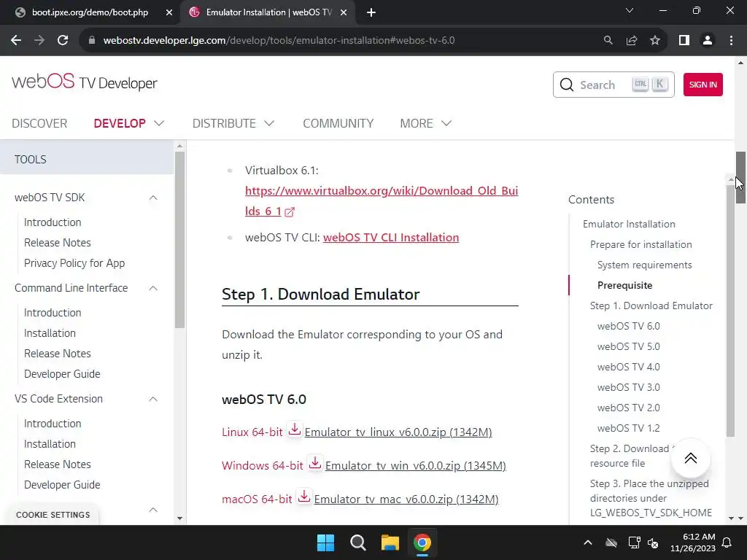
Task: Click the SIGN IN button
Action: click(x=703, y=85)
